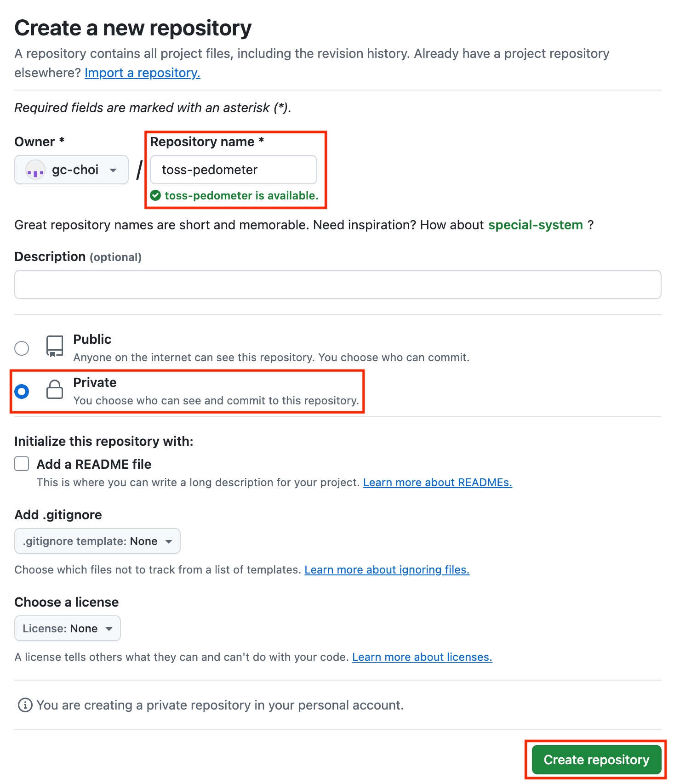Screen dimensions: 674x784
Task: Click the info icon beside private repository notice
Action: (x=25, y=705)
